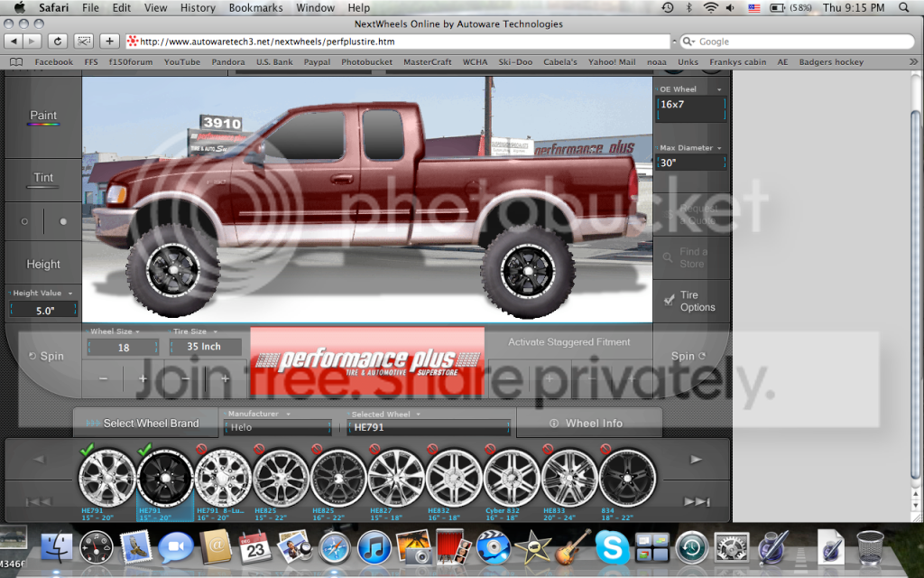
Task: Show hidden bookmarks with the overflow chevron
Action: [913, 62]
